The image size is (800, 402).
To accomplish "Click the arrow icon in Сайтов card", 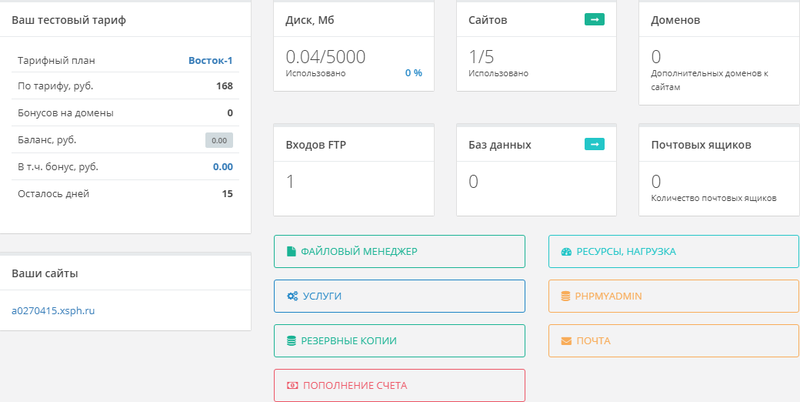I will (x=595, y=19).
